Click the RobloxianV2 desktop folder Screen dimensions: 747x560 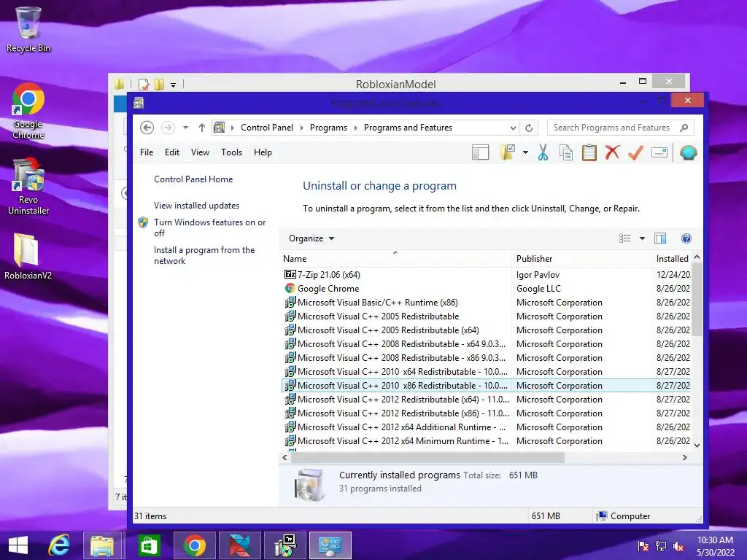click(x=28, y=256)
